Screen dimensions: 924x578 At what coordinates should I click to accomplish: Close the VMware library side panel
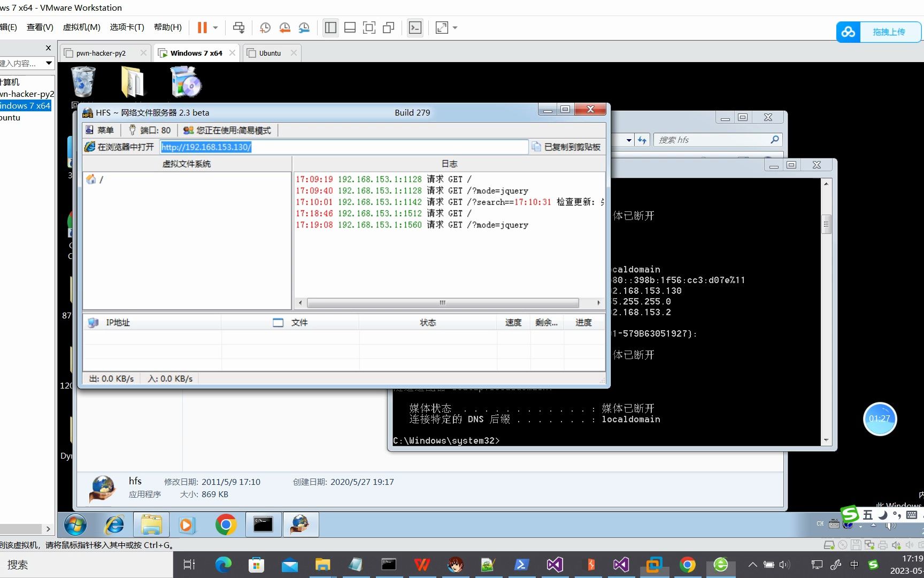click(x=48, y=48)
